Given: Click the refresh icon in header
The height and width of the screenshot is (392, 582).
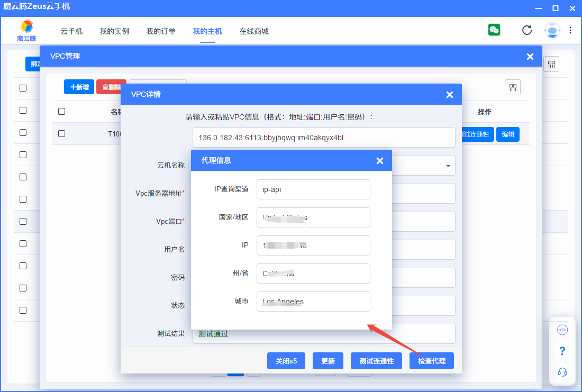Looking at the screenshot, I should (x=527, y=30).
